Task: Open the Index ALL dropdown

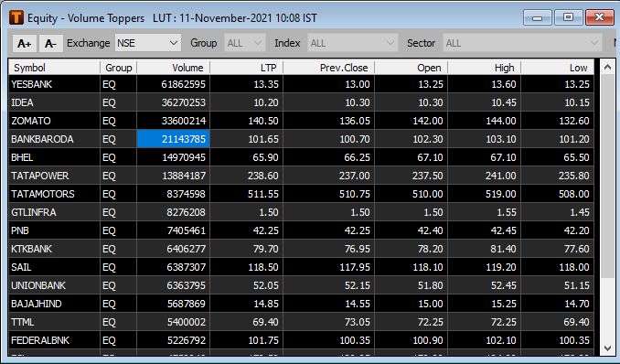Action: pos(353,43)
